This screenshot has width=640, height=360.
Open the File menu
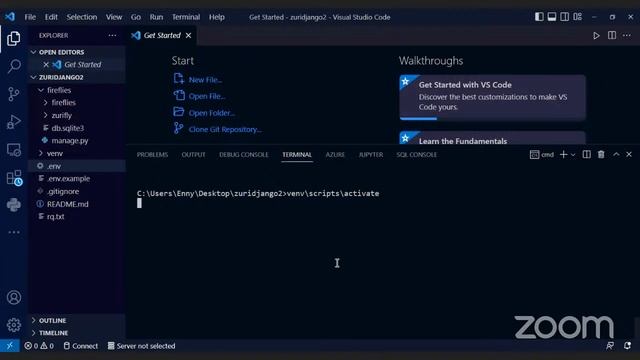(30, 17)
